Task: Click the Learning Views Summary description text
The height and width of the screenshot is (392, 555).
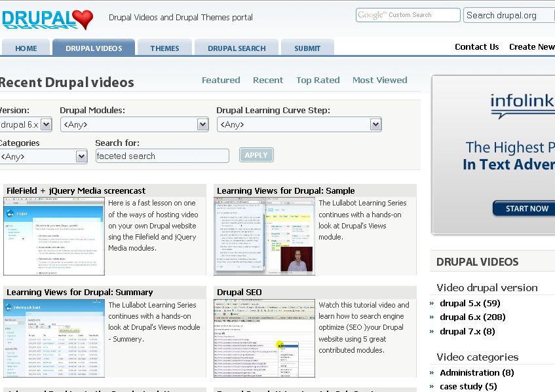Action: [154, 322]
